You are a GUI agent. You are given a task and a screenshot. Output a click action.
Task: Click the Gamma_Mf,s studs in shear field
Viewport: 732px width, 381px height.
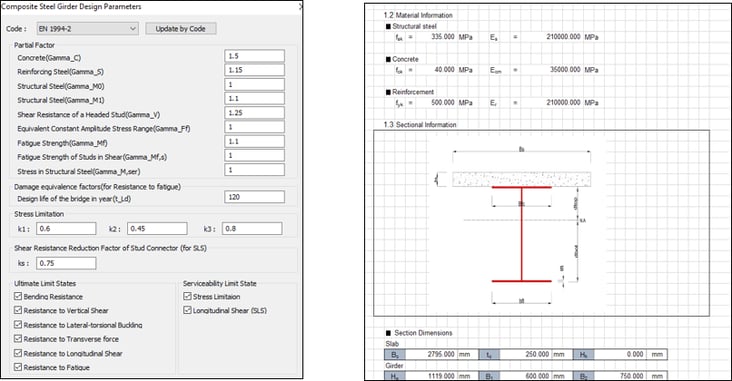pyautogui.click(x=254, y=155)
